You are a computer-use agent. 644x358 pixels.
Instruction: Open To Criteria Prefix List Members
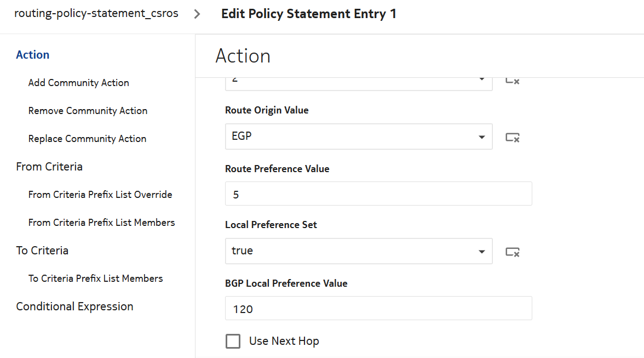tap(95, 279)
